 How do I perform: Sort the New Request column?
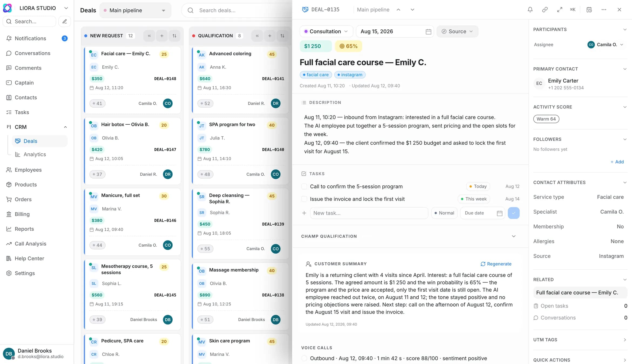[x=174, y=36]
